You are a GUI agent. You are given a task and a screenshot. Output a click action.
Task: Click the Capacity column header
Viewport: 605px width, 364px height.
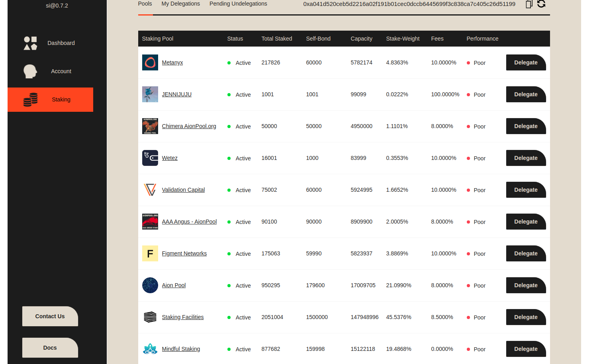361,39
